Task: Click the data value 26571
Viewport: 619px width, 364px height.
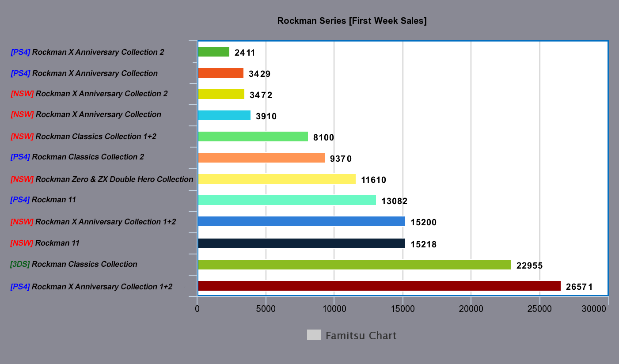Action: point(579,287)
